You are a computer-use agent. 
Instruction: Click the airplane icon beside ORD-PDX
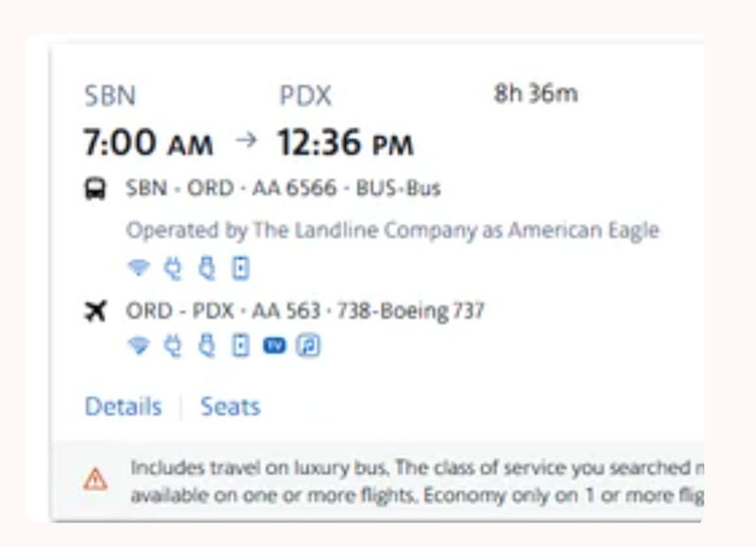click(97, 312)
